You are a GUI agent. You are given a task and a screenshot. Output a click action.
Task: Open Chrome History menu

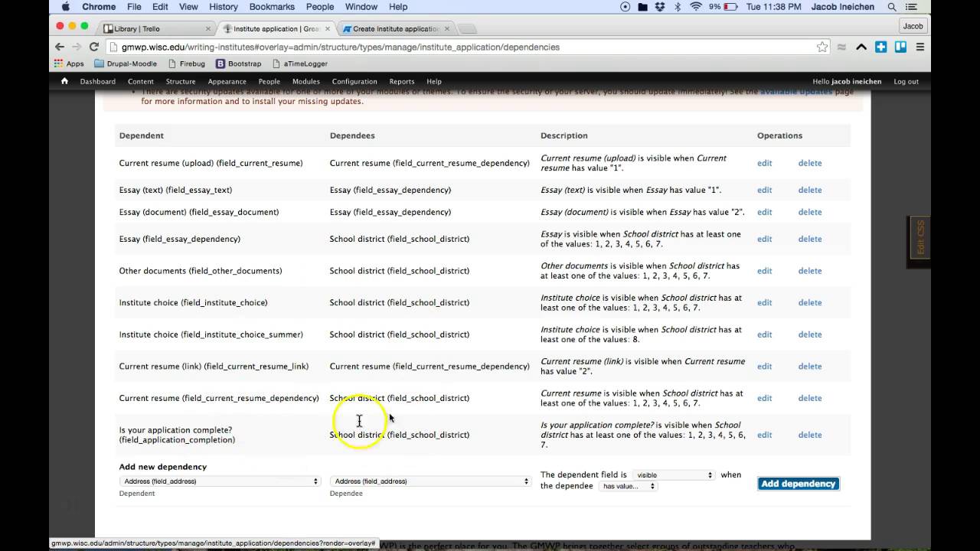click(223, 7)
